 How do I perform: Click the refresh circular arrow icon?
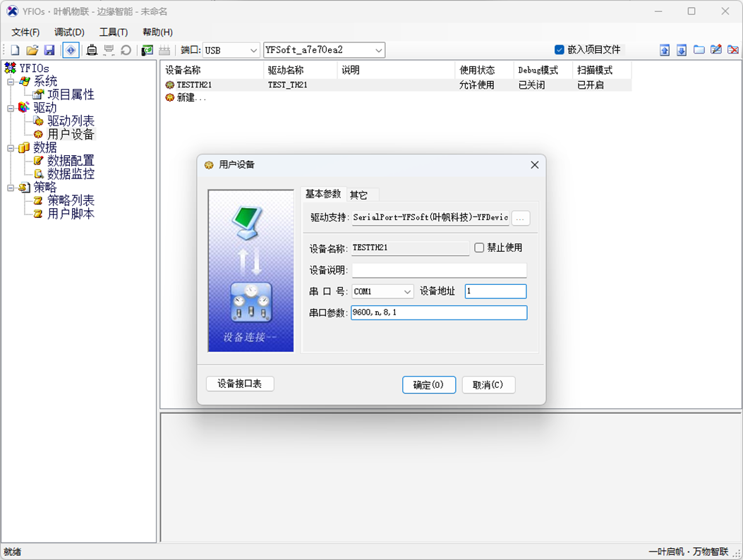(x=126, y=50)
